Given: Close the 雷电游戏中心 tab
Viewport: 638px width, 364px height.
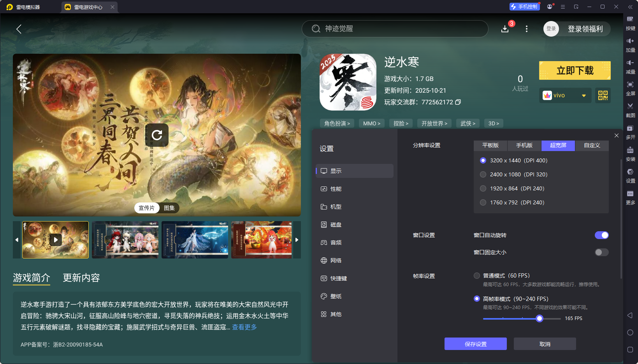Looking at the screenshot, I should [x=112, y=7].
